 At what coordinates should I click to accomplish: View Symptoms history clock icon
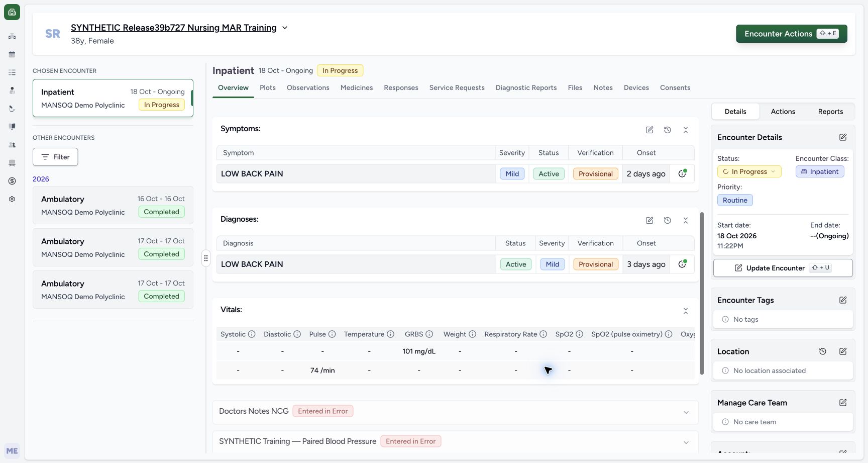click(668, 130)
